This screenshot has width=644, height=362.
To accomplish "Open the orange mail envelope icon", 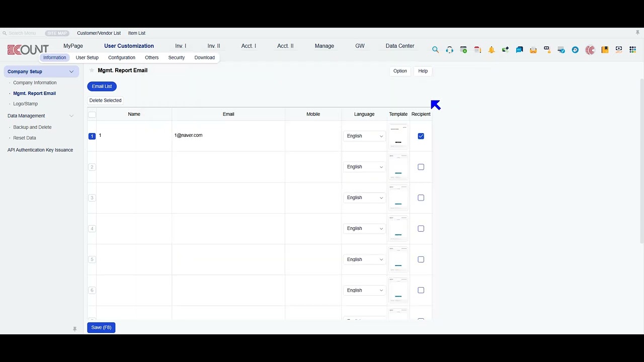I will 533,50.
